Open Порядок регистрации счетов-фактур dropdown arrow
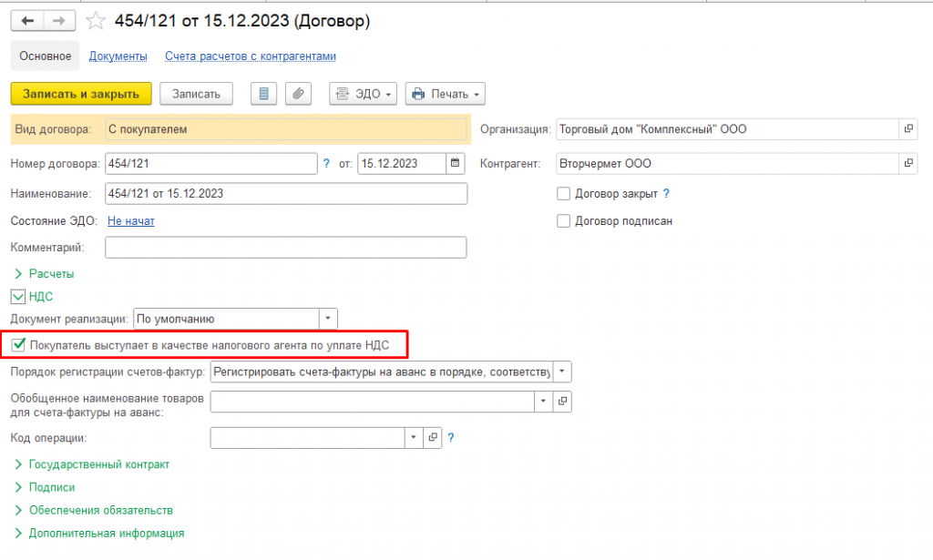Screen dimensions: 933x560 click(x=561, y=372)
